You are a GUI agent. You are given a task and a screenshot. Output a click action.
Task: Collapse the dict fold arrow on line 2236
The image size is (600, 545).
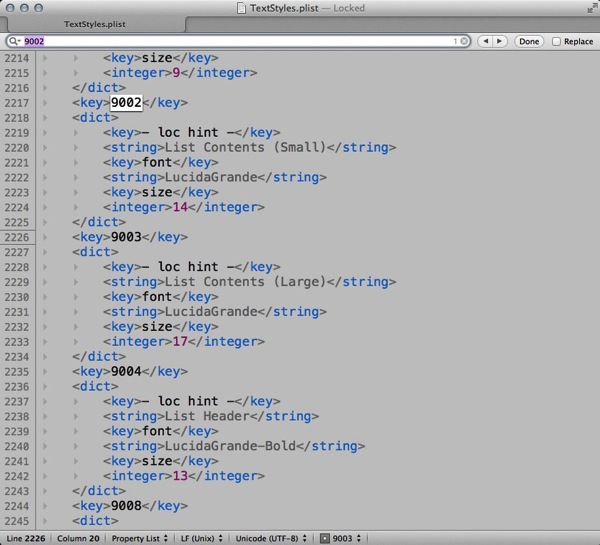coord(45,387)
